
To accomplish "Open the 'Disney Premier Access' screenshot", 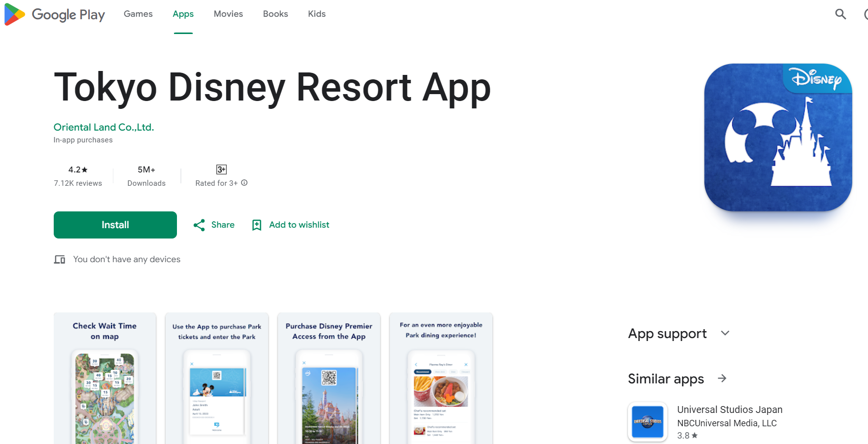I will [x=329, y=378].
